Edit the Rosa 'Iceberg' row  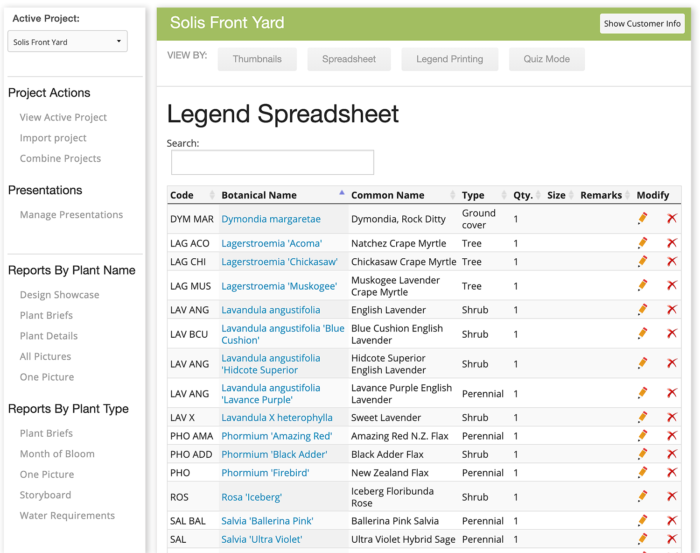tap(642, 496)
